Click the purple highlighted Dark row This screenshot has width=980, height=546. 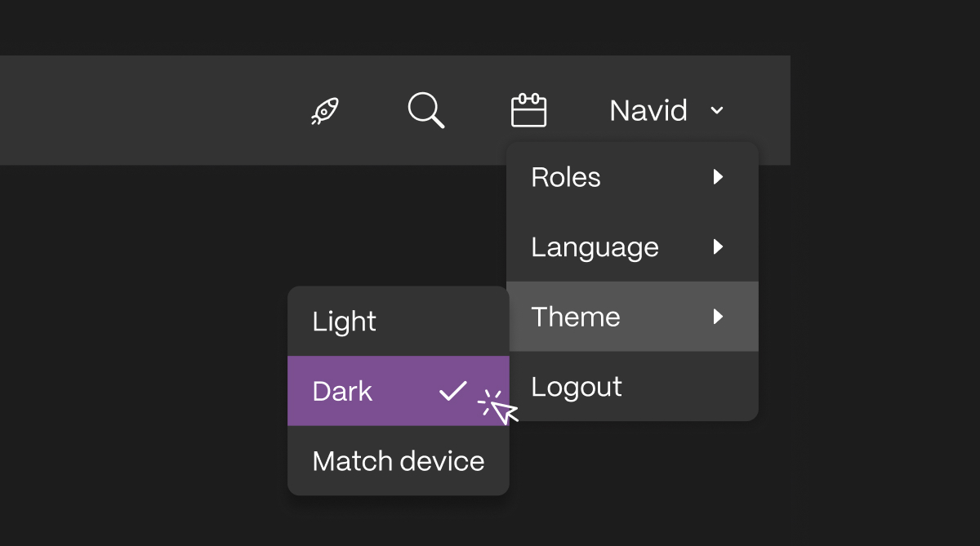point(399,391)
